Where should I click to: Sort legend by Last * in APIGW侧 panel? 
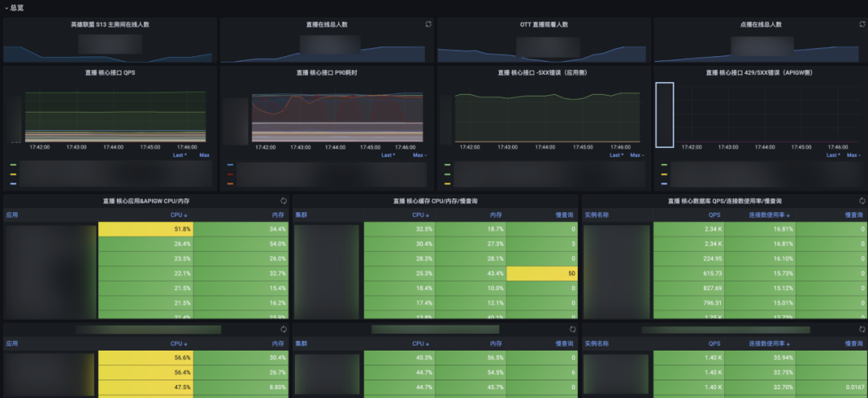833,155
